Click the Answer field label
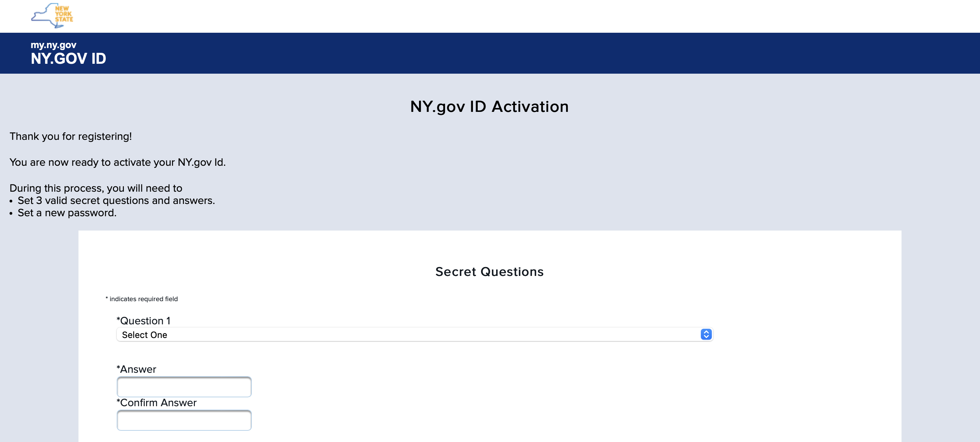 tap(136, 369)
